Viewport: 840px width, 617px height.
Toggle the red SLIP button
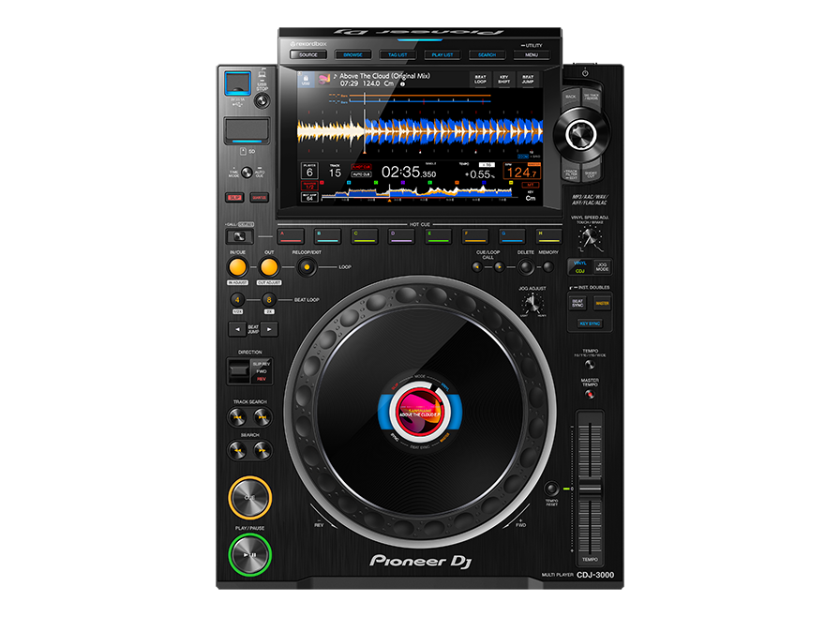(233, 198)
